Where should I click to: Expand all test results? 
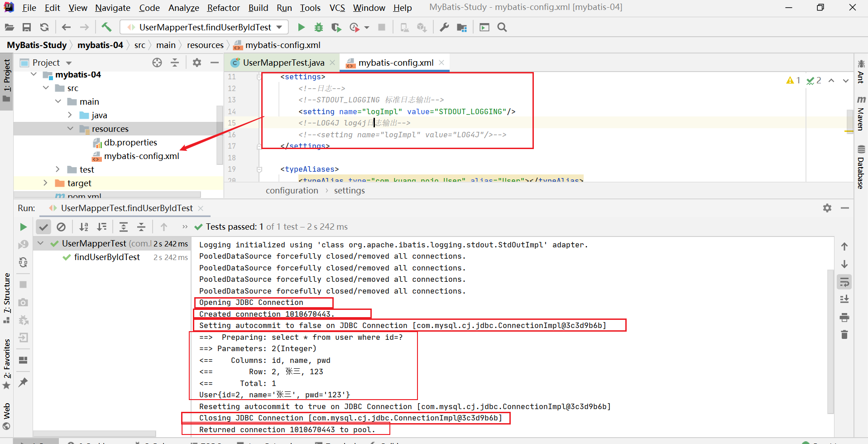tap(123, 227)
